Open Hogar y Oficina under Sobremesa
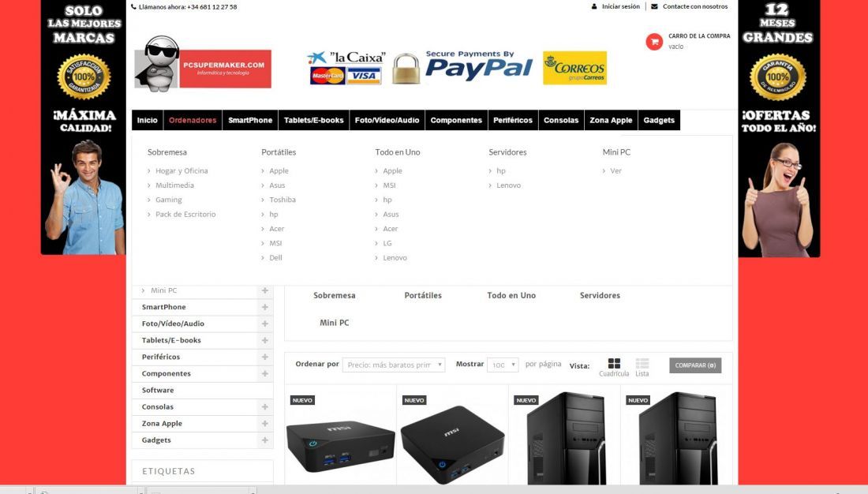The image size is (868, 494). (181, 170)
